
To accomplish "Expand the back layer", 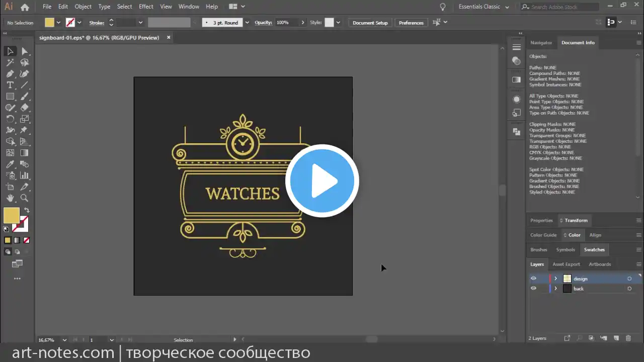I will [555, 289].
